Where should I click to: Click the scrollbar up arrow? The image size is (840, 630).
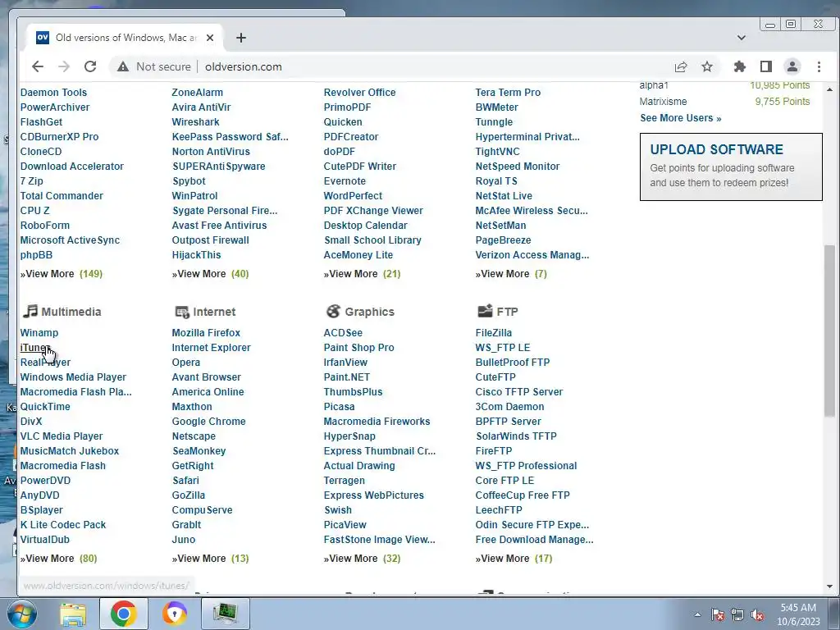point(829,89)
